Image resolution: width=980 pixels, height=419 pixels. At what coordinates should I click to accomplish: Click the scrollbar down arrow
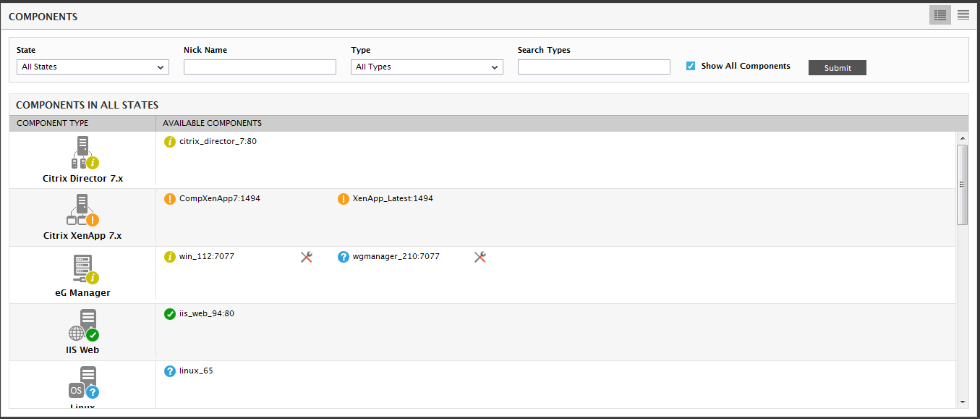pos(962,401)
